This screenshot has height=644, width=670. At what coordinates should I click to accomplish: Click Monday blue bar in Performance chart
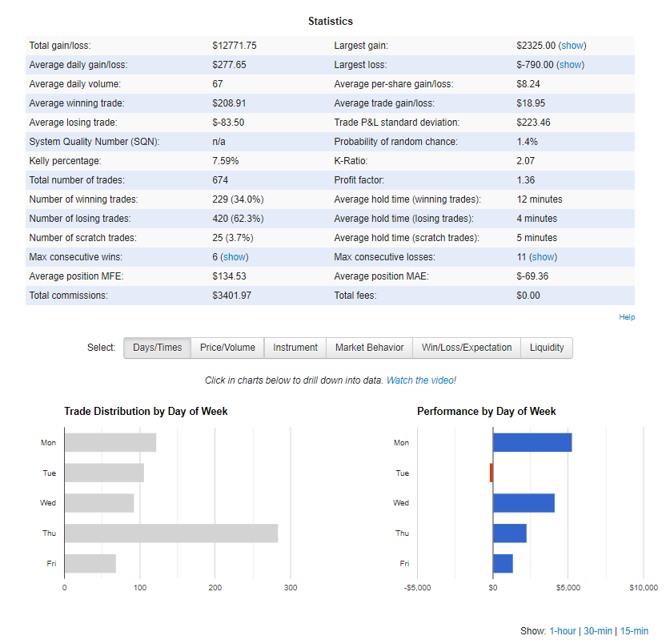pyautogui.click(x=532, y=443)
